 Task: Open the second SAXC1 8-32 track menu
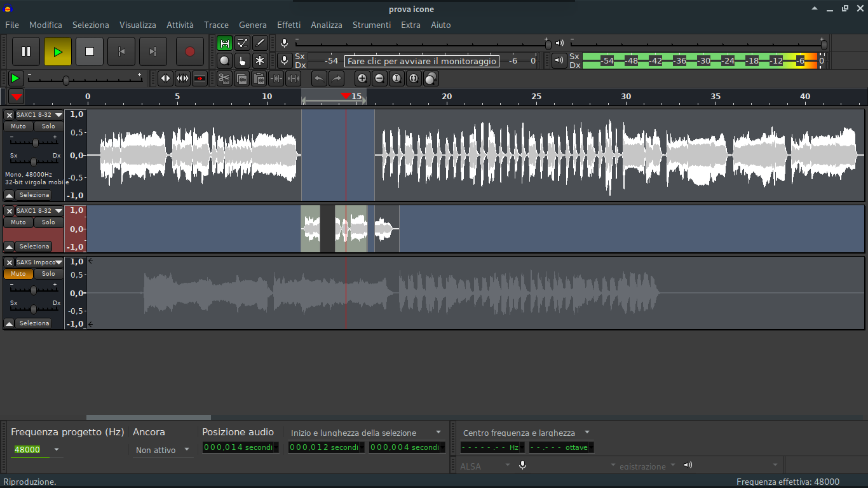pos(39,211)
